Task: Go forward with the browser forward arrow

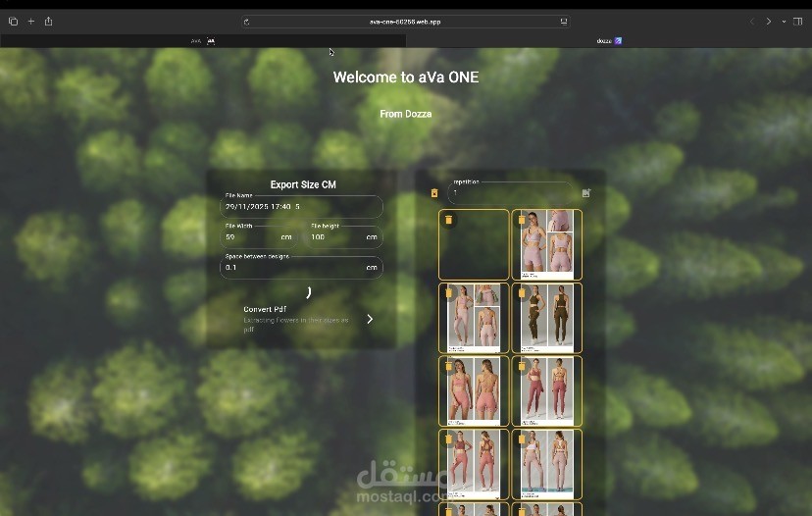Action: click(769, 22)
